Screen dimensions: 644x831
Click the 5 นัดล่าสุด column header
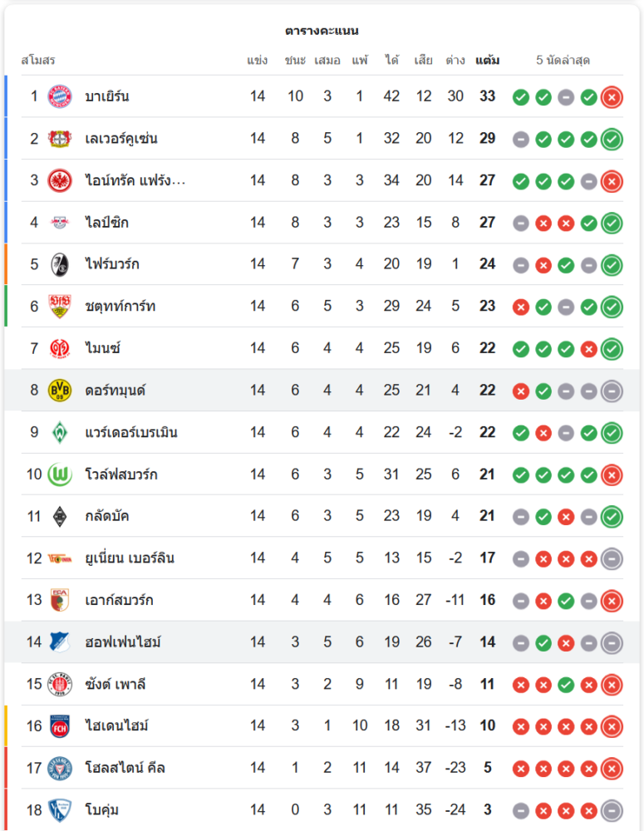click(563, 61)
